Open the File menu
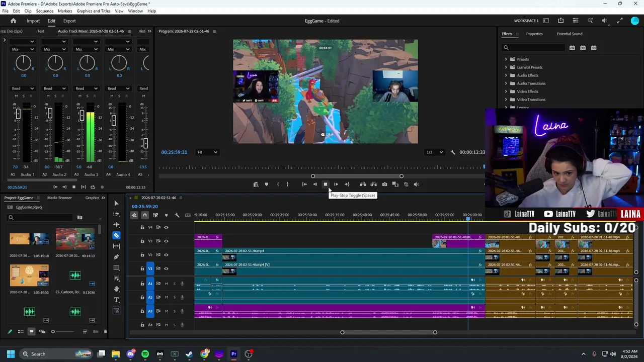 click(5, 11)
